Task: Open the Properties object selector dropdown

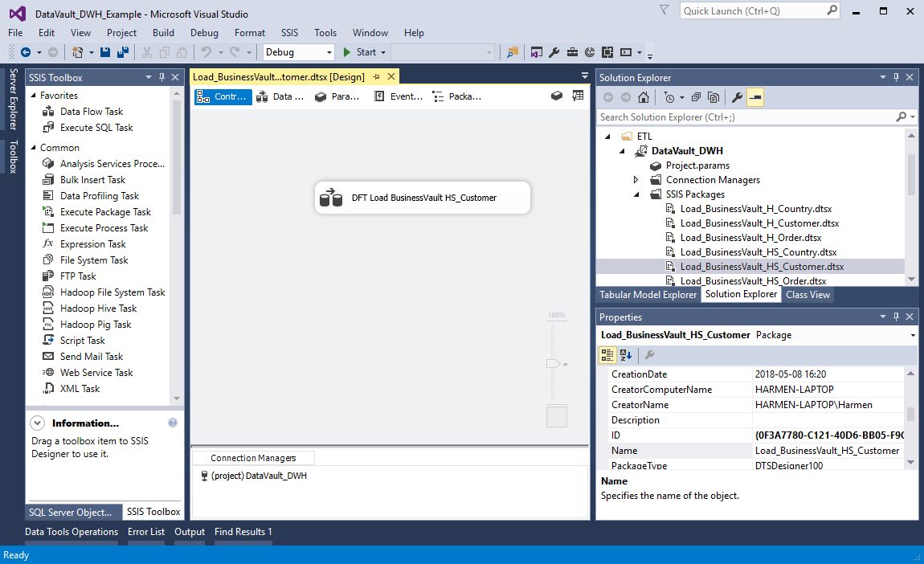Action: coord(913,335)
